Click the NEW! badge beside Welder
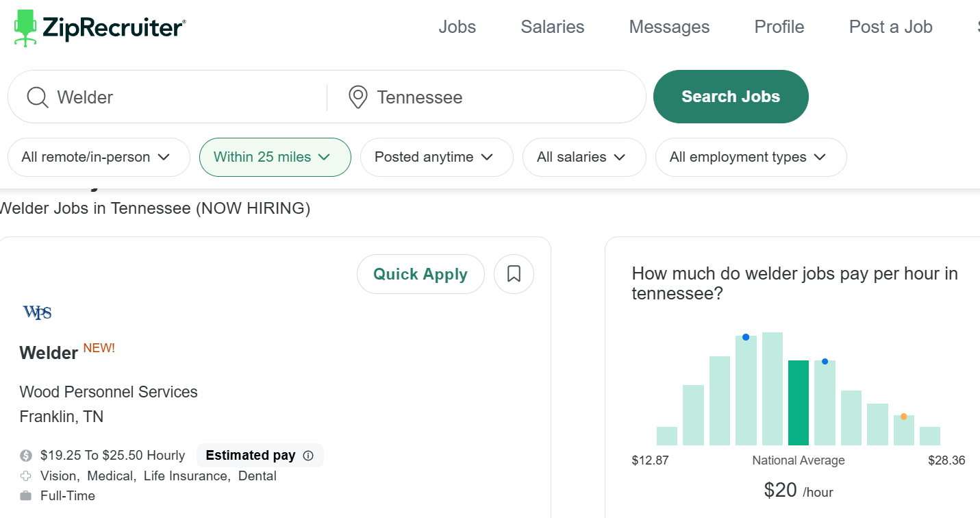 [99, 348]
